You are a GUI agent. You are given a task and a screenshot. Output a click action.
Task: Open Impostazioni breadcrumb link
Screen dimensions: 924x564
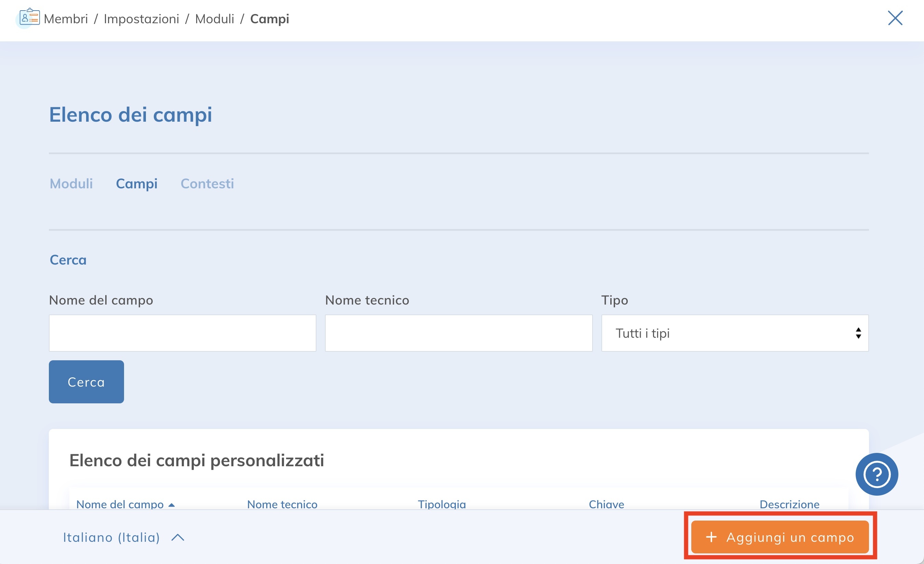pos(141,19)
